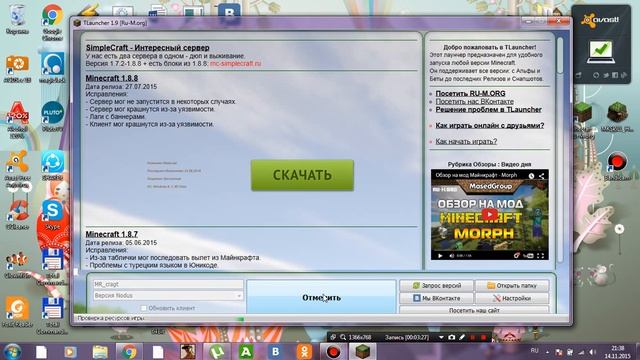
Task: Click the Мы ВКонтакте button
Action: coord(437,298)
